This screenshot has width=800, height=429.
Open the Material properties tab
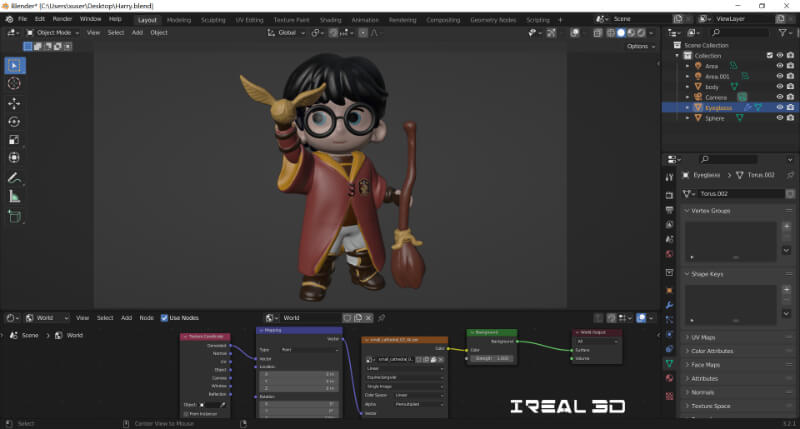669,378
